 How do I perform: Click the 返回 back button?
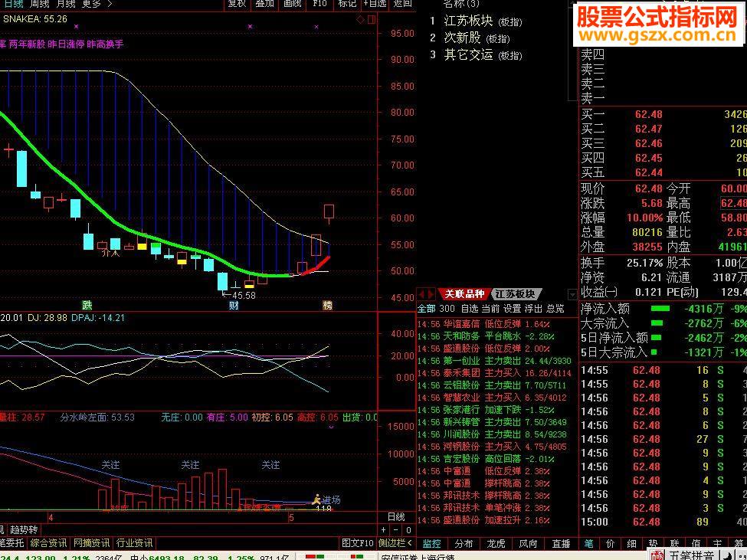coord(402,4)
